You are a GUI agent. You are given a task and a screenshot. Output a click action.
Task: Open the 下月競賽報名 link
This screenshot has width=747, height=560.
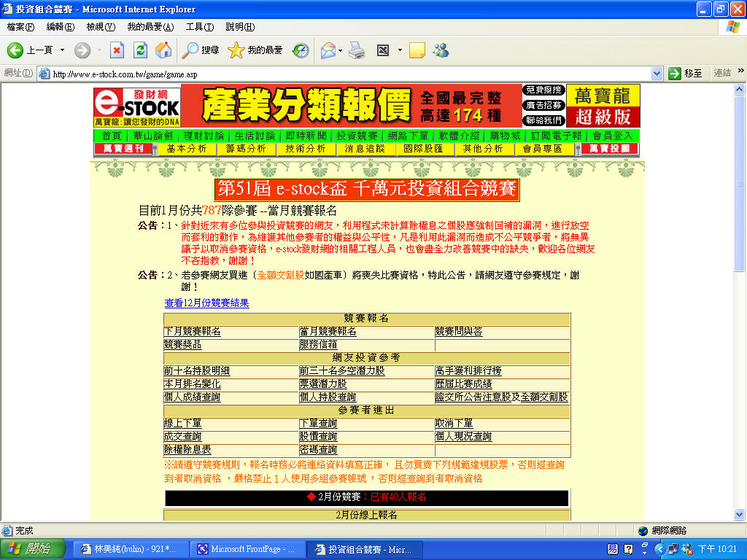pyautogui.click(x=193, y=332)
